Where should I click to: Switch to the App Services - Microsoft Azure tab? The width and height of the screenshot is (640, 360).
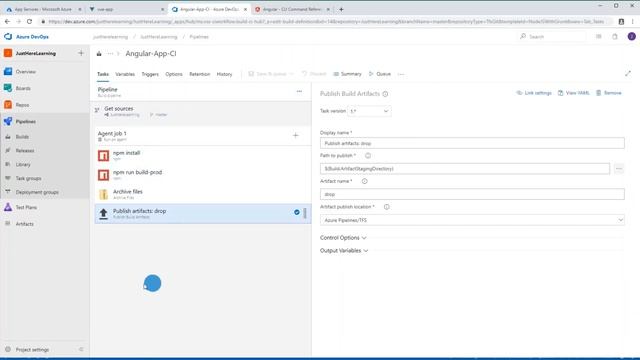click(43, 9)
